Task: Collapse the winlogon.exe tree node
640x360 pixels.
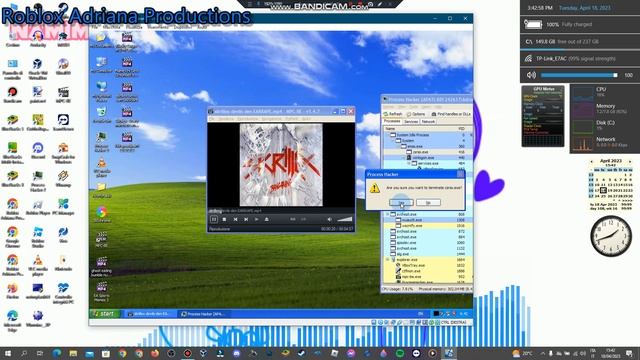Action: pos(404,158)
